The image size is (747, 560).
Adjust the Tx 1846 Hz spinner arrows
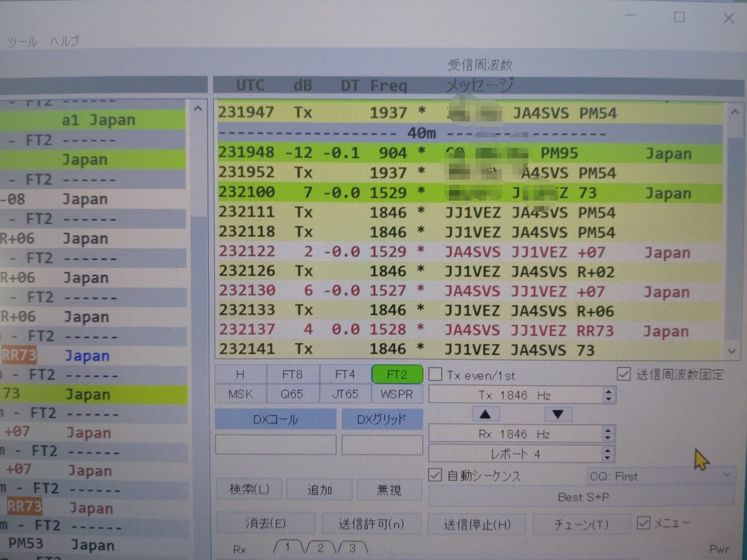609,395
